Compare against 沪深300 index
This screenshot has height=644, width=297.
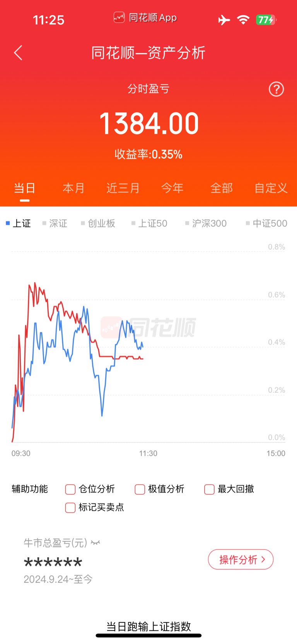pos(206,223)
